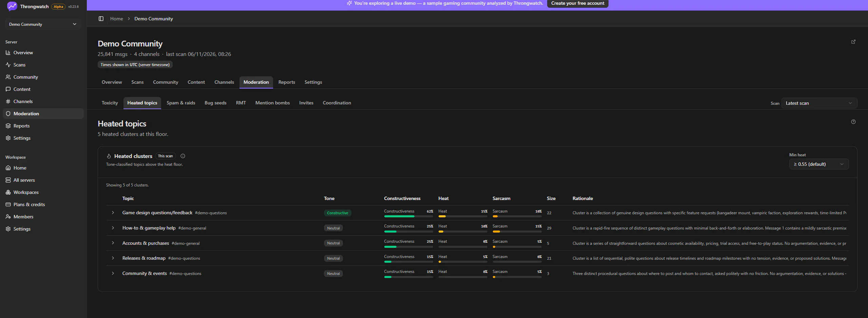Switch to the Reports top tab
This screenshot has height=318, width=868.
click(x=287, y=82)
